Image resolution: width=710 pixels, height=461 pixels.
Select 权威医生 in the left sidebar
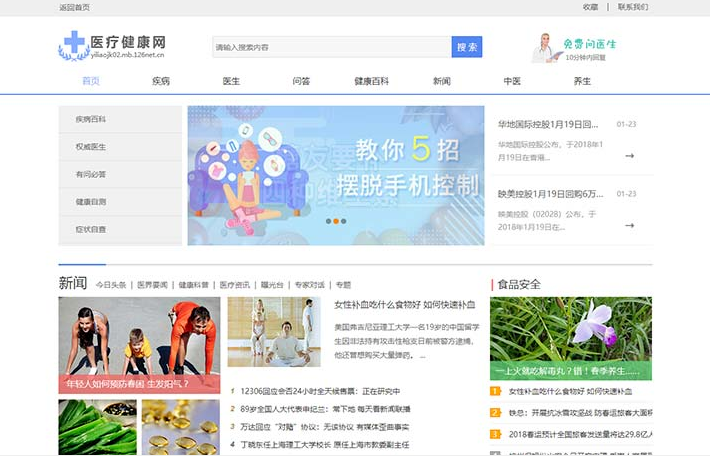click(x=90, y=147)
